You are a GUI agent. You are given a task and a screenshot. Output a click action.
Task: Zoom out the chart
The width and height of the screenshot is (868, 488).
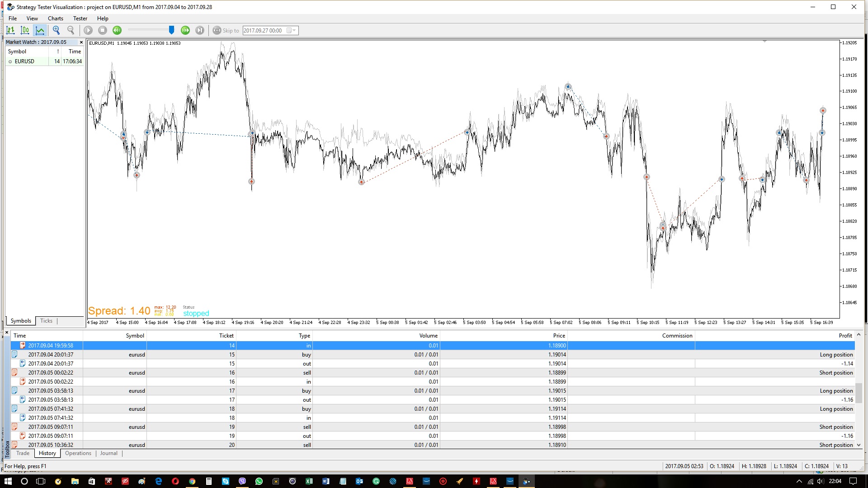(x=71, y=30)
